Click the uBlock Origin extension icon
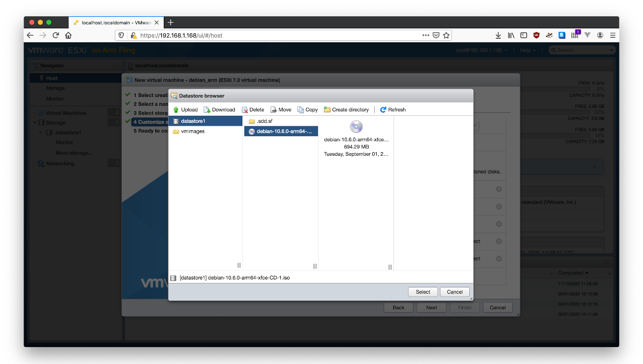This screenshot has width=643, height=364. [536, 35]
